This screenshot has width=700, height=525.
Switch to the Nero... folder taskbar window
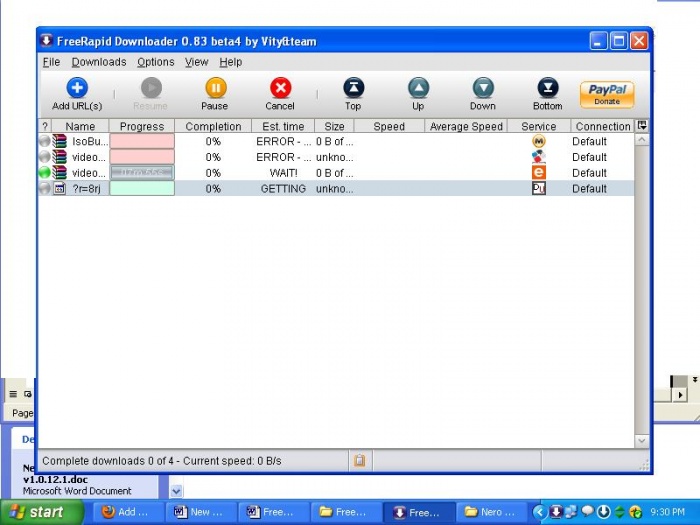(492, 512)
